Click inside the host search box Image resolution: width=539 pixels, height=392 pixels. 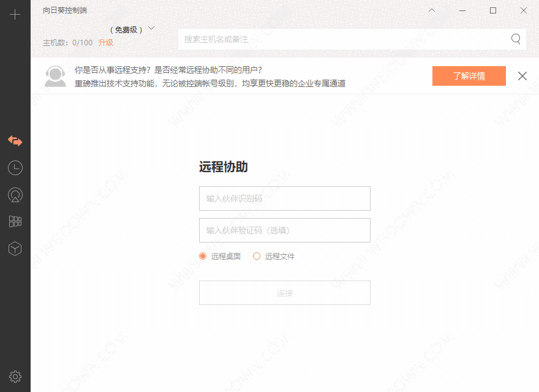click(343, 39)
